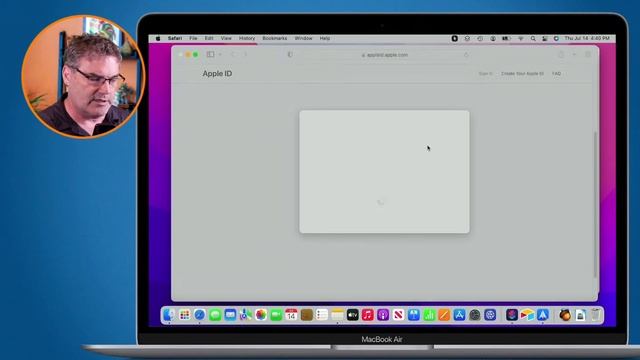Launch Apple TV from the Dock
This screenshot has width=640, height=360.
pyautogui.click(x=353, y=315)
